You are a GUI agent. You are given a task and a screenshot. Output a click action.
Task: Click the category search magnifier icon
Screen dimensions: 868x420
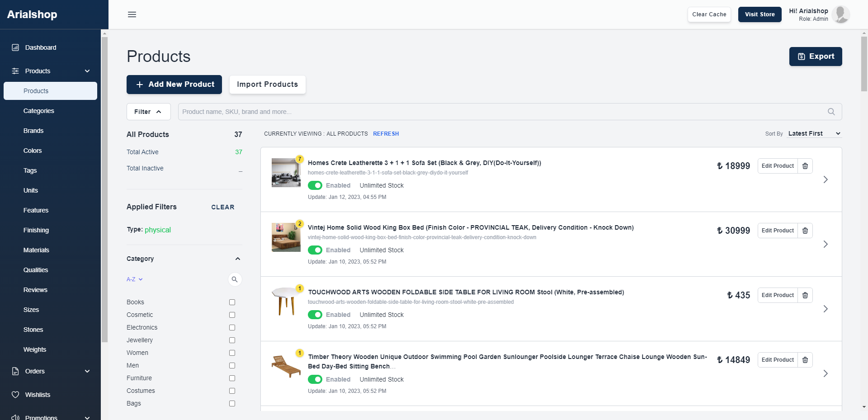(235, 279)
